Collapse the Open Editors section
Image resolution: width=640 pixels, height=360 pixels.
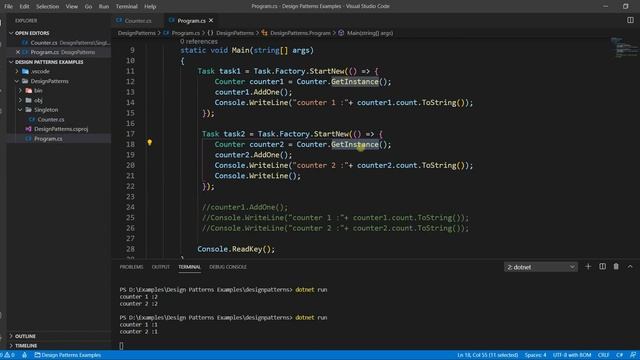pos(11,33)
